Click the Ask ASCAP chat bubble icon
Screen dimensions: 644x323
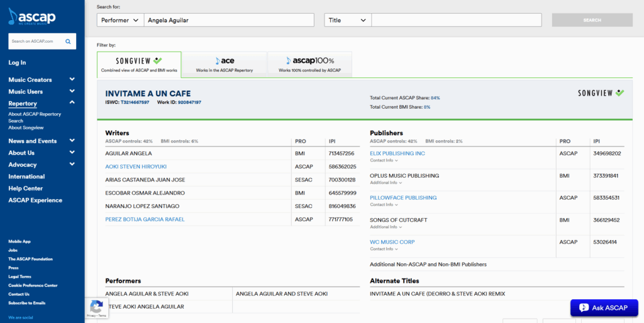pos(584,308)
